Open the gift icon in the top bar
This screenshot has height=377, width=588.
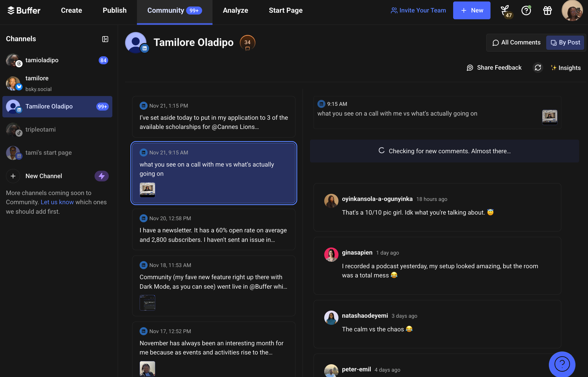pyautogui.click(x=547, y=10)
